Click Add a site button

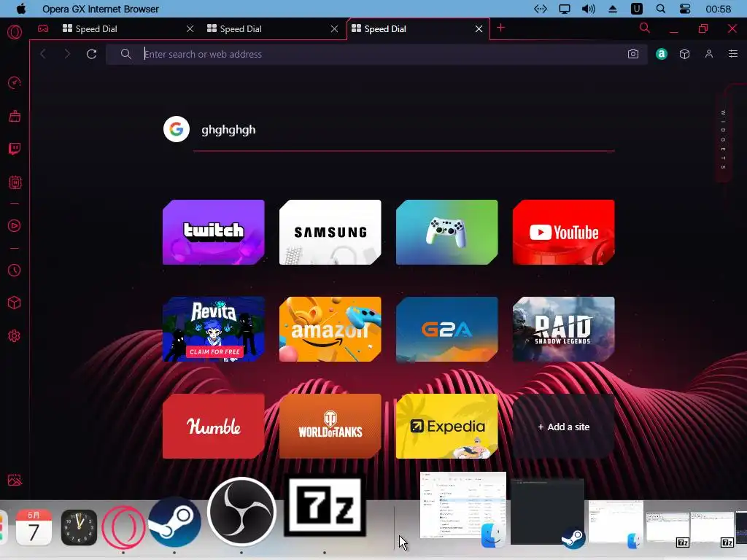564,427
